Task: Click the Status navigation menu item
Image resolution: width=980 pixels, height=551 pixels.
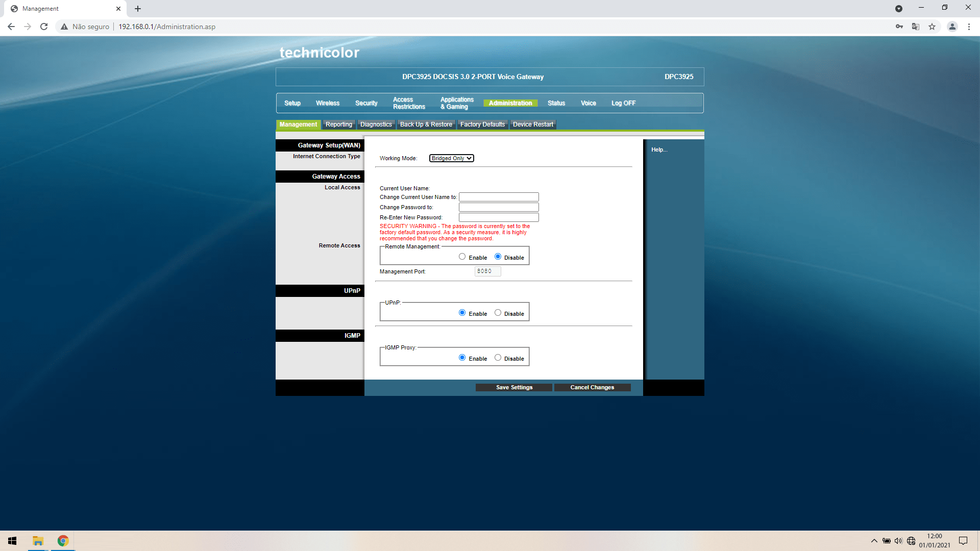Action: [556, 103]
